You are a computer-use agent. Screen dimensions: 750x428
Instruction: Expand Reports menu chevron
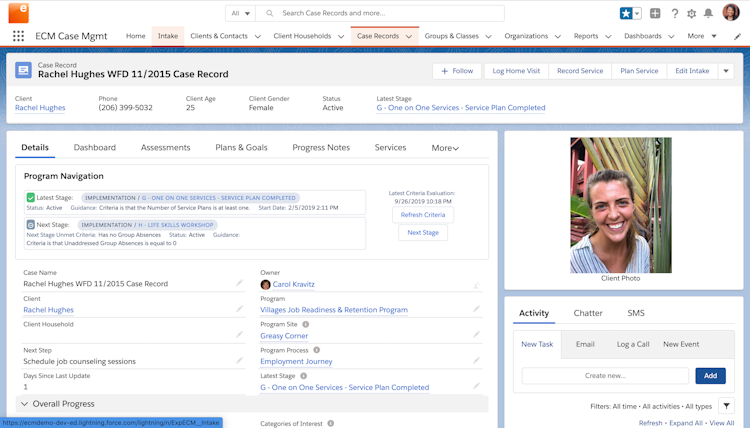click(608, 36)
